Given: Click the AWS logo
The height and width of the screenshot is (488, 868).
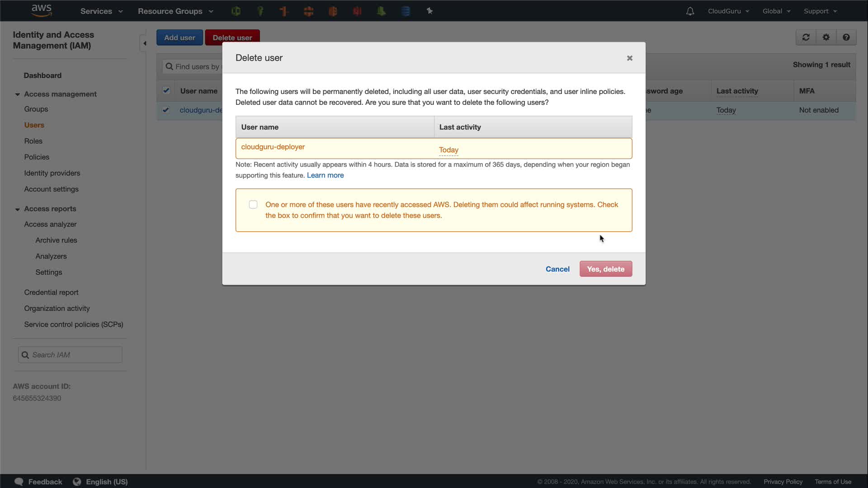Looking at the screenshot, I should pos(42,10).
